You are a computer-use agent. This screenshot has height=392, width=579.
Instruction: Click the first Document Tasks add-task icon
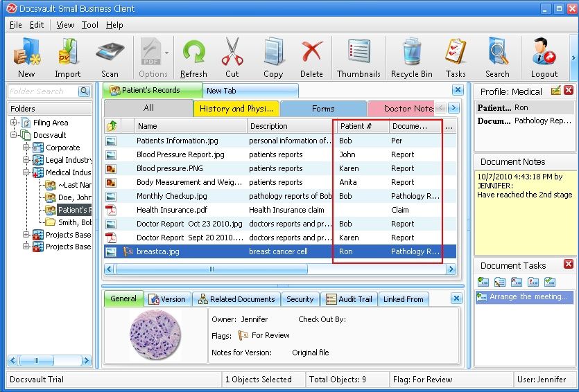[483, 282]
